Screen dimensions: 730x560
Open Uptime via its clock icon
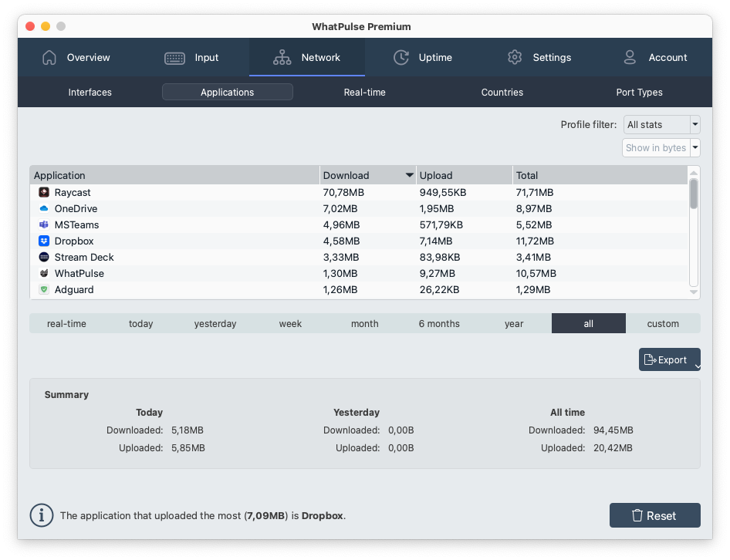(400, 57)
